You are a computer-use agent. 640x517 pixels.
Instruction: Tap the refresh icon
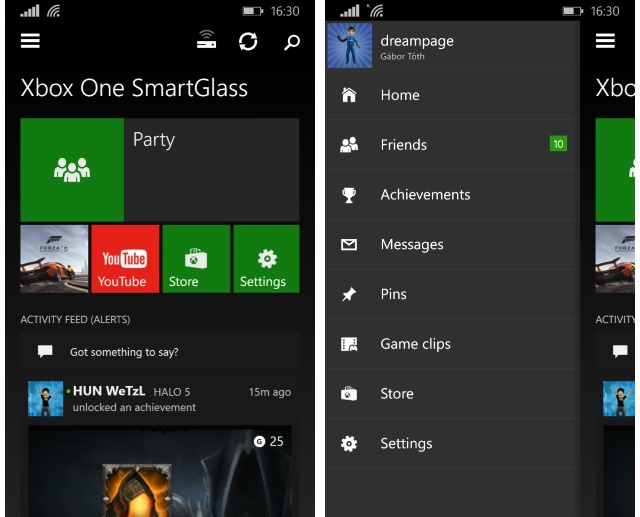coord(248,42)
